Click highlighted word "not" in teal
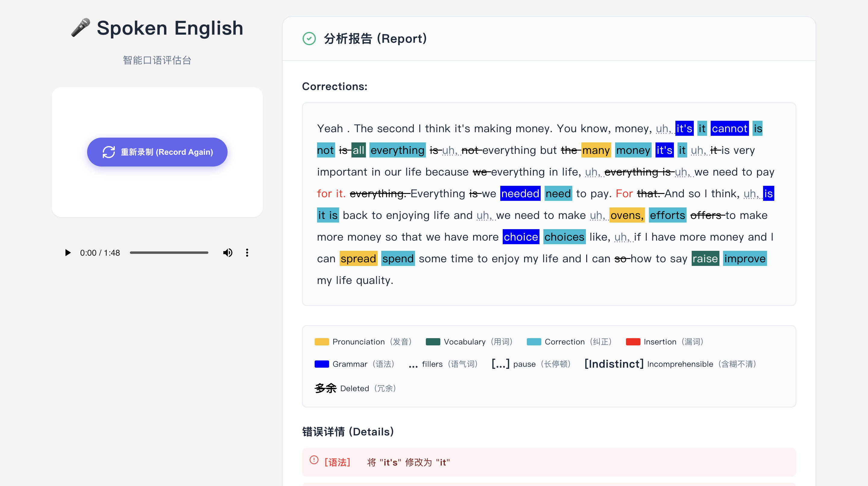The width and height of the screenshot is (868, 486). click(x=325, y=150)
